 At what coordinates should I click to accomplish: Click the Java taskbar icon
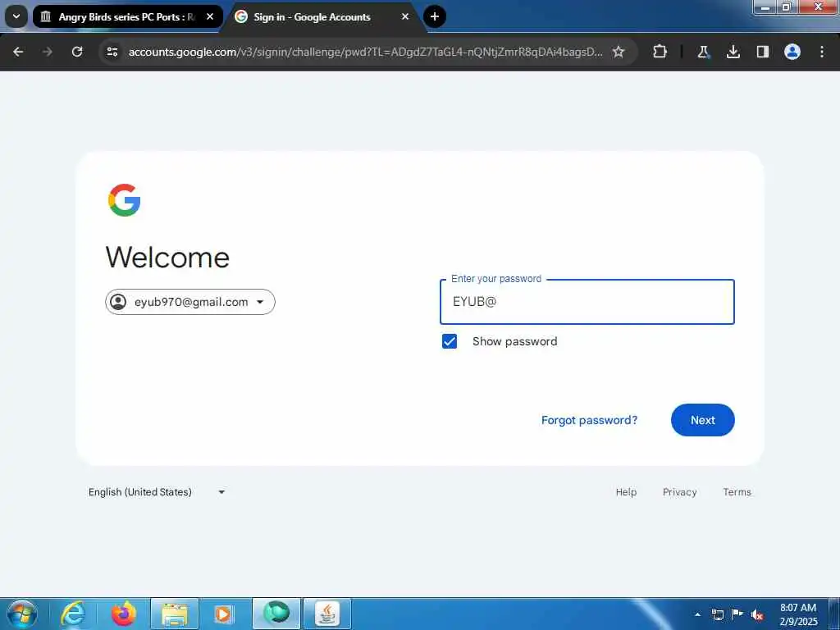[327, 614]
